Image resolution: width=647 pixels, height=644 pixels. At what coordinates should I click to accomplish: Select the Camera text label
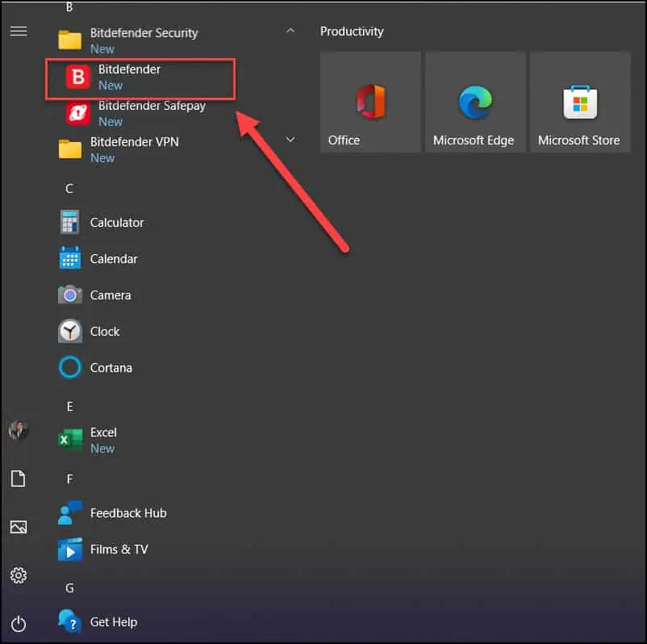pyautogui.click(x=111, y=295)
